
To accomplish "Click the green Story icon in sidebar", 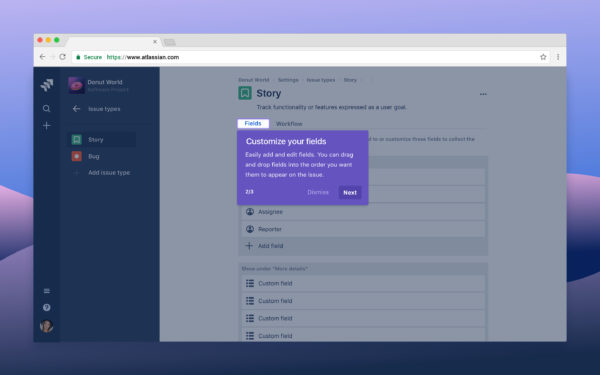I will point(77,140).
